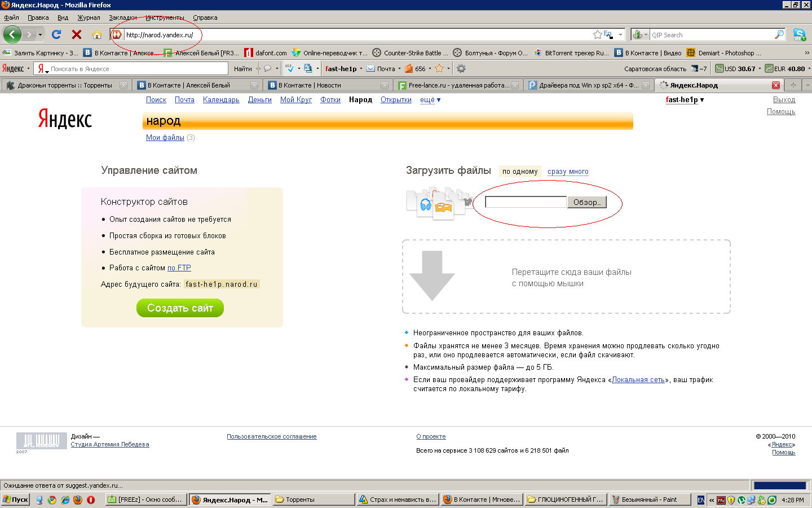Open the Журнал menu
The height and width of the screenshot is (508, 812).
pos(89,17)
